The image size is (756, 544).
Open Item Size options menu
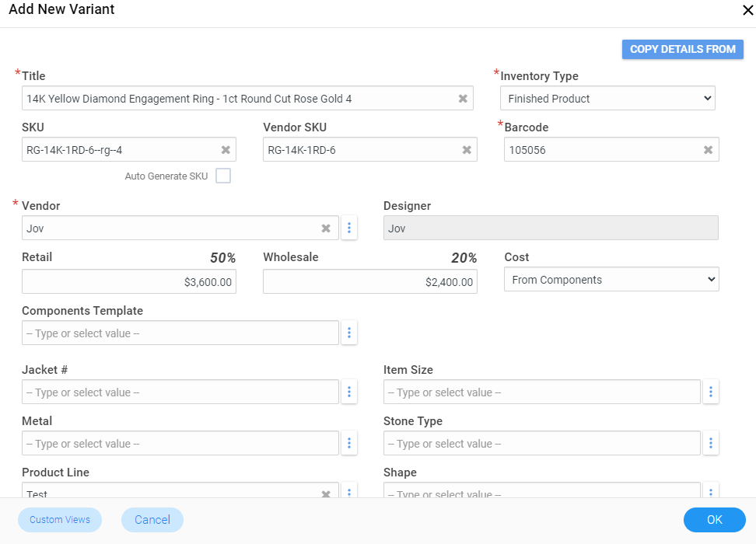pos(711,392)
